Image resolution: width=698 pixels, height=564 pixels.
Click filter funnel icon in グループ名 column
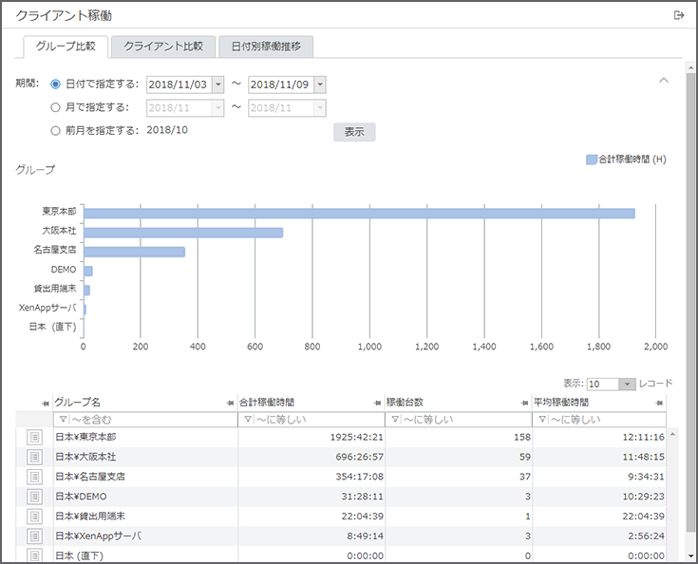click(63, 420)
